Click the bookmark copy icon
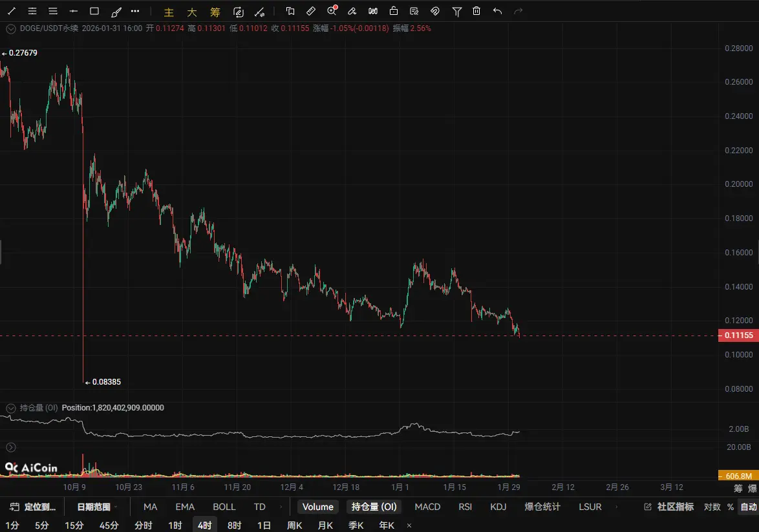Viewport: 759px width, 532px height. 290,10
